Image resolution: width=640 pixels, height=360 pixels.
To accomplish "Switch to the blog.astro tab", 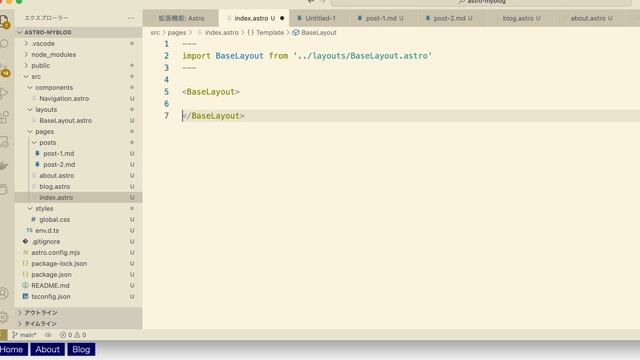I will click(x=521, y=18).
